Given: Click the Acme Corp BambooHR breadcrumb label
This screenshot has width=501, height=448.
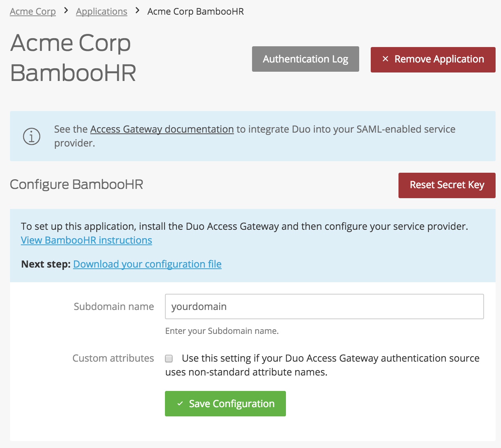Looking at the screenshot, I should click(195, 11).
